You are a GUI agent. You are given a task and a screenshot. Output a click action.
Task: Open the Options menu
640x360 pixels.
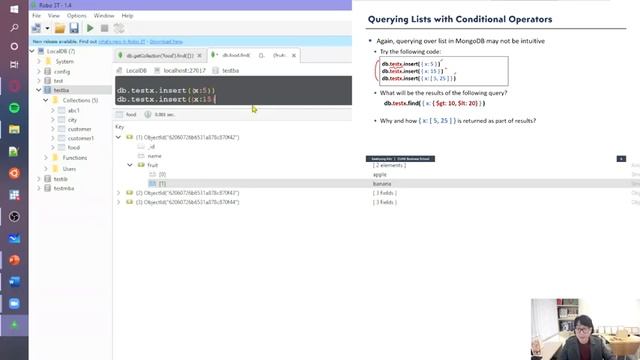tap(76, 16)
